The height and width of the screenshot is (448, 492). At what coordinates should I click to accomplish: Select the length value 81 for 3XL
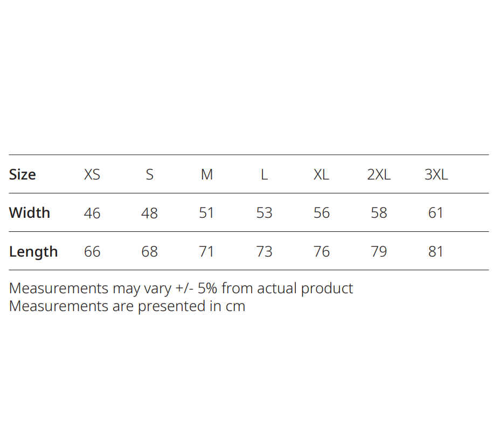[436, 252]
